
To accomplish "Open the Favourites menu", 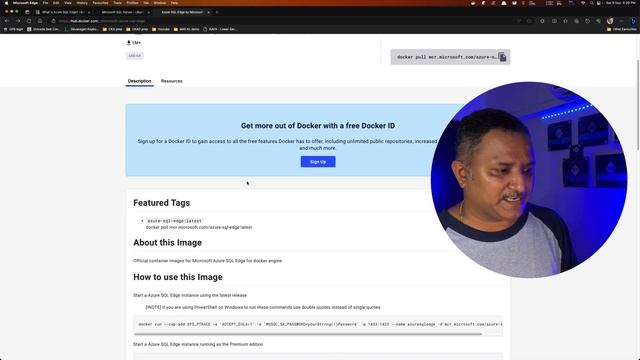I will [x=100, y=3].
